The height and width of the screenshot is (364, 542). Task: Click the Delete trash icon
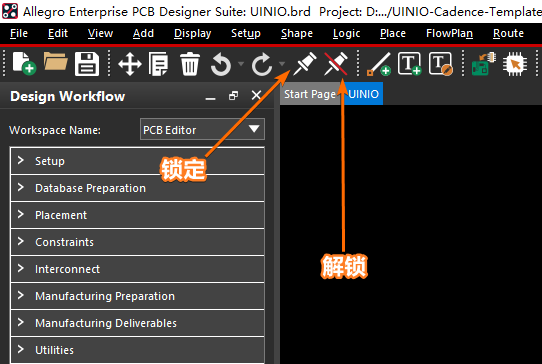click(190, 64)
